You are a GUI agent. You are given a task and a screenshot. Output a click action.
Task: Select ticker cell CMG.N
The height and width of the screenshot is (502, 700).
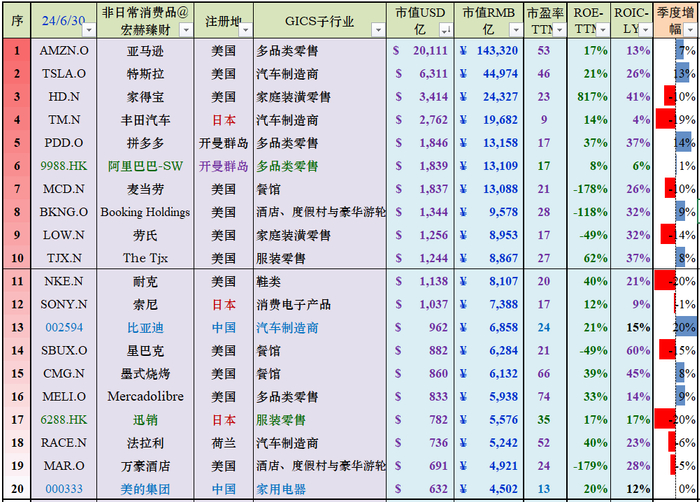(x=64, y=373)
